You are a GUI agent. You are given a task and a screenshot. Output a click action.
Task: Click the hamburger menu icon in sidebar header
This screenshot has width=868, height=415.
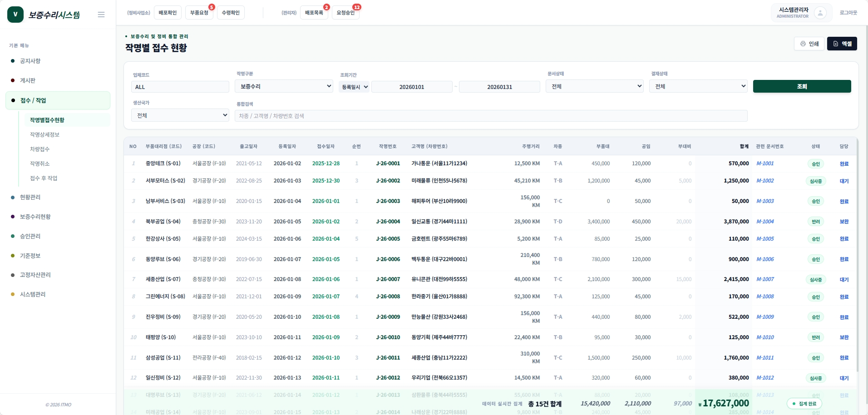pyautogui.click(x=101, y=15)
